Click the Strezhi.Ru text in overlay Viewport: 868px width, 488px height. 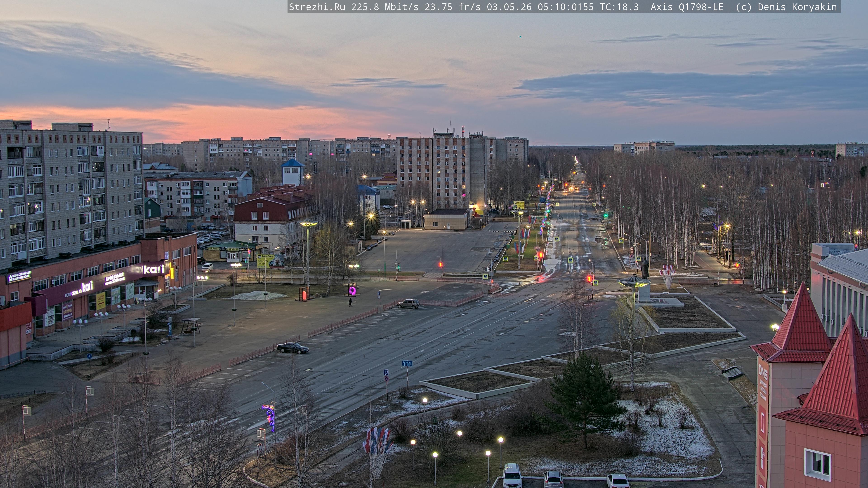317,7
